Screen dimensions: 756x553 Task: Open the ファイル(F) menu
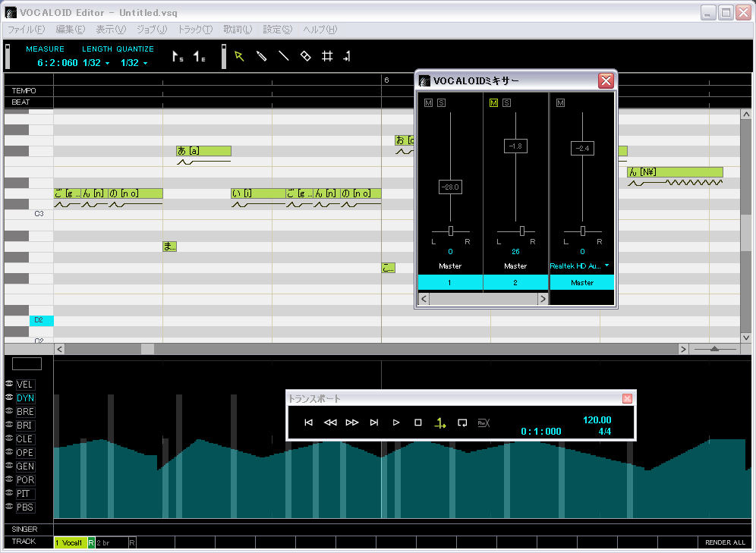[26, 30]
